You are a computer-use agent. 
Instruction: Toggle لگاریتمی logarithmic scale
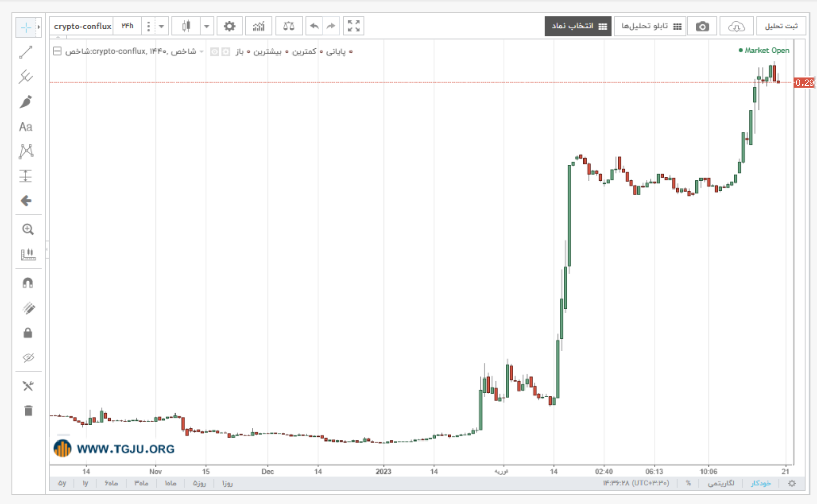721,483
